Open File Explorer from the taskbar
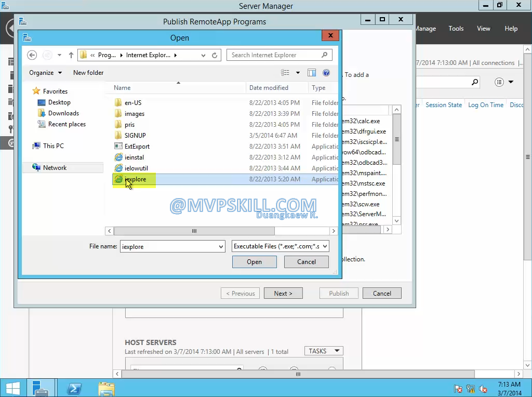The image size is (532, 397). click(x=106, y=388)
